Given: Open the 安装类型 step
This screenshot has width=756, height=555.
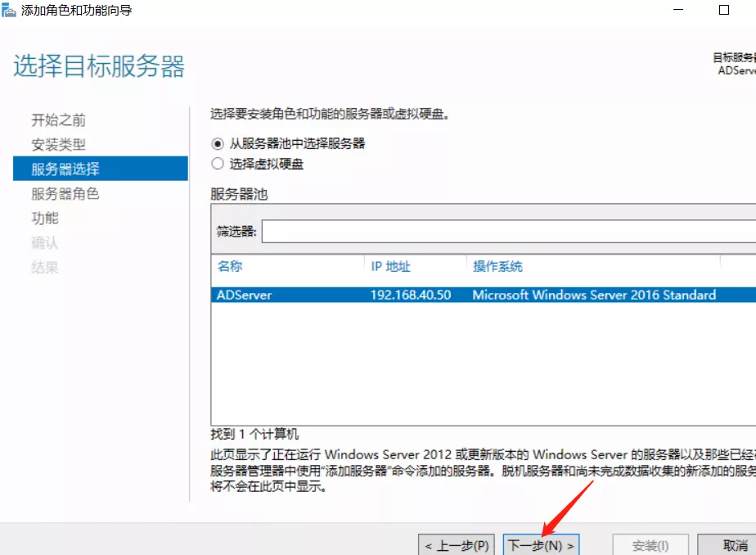Looking at the screenshot, I should pos(58,145).
